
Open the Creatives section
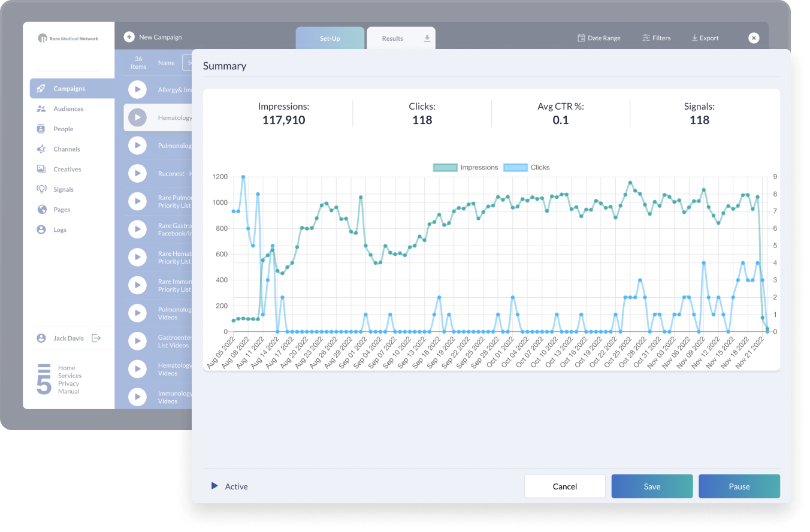click(x=67, y=170)
